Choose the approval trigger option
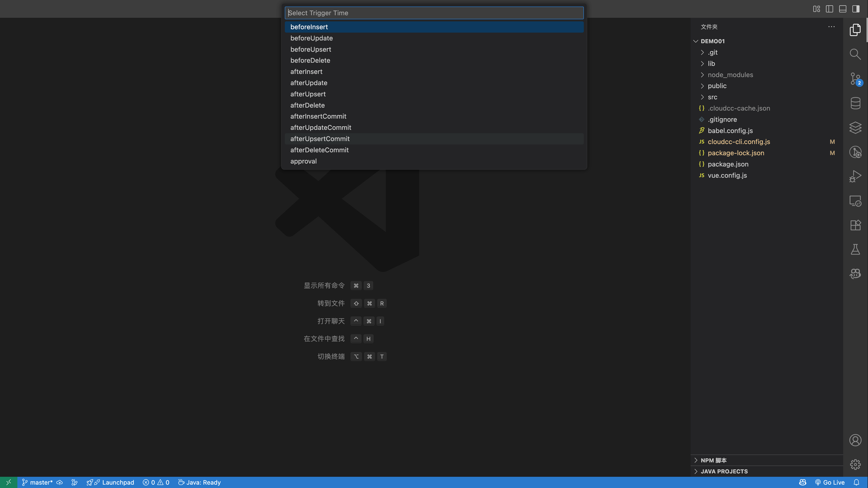 (x=303, y=161)
